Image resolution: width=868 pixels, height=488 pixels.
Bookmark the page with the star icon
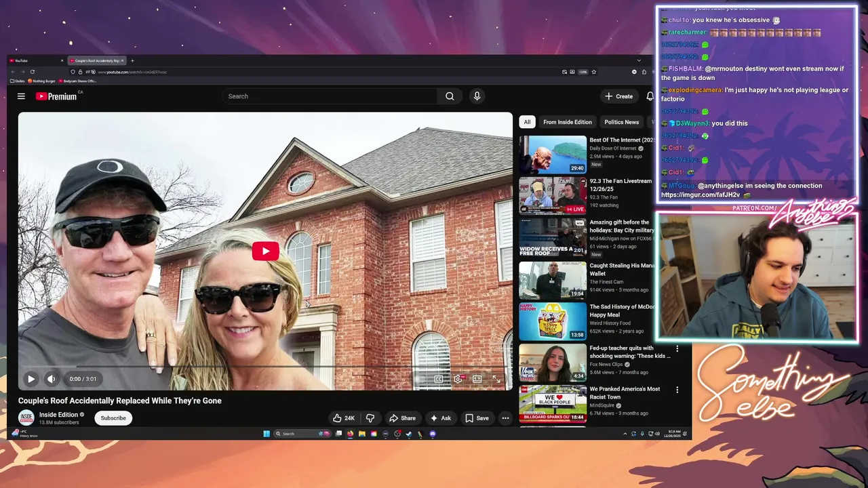pos(593,72)
